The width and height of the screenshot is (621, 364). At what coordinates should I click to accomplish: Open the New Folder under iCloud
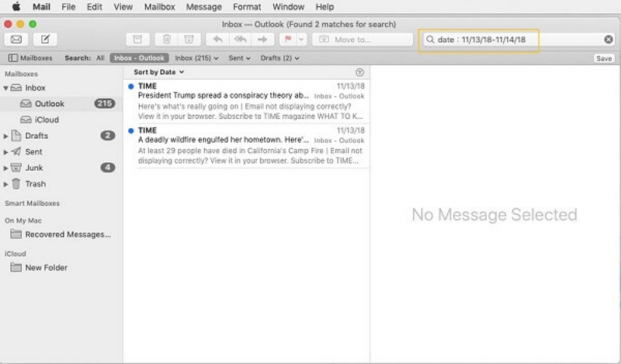click(x=61, y=268)
